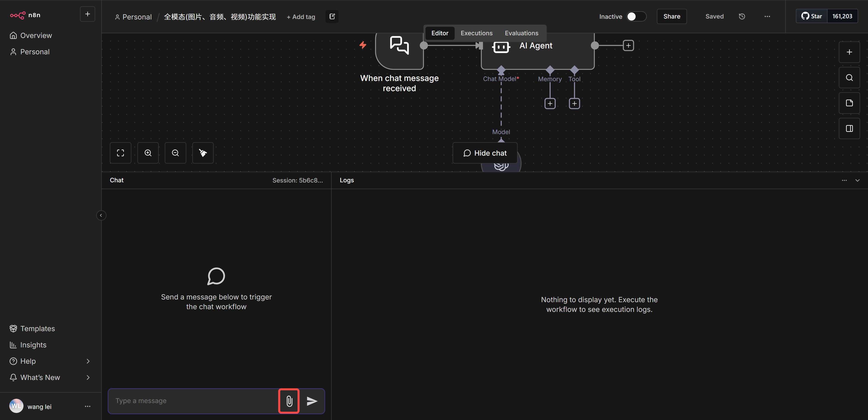Click the tidy up workflow broom icon

(203, 153)
